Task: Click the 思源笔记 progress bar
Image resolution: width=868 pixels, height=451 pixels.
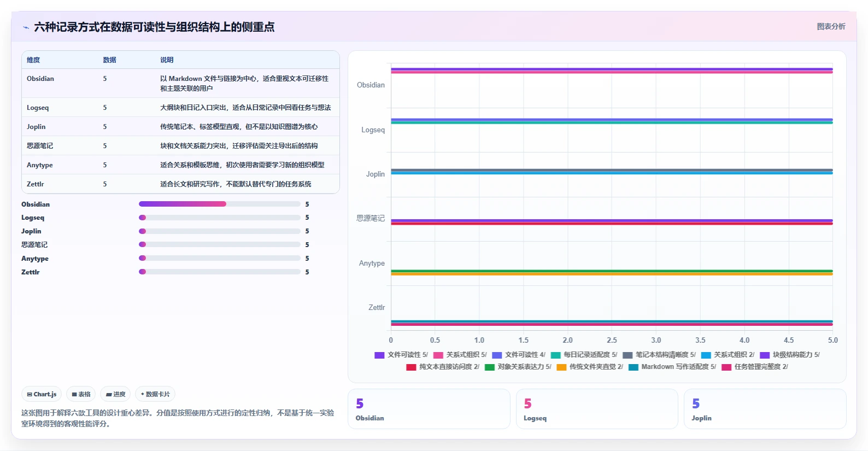Action: pos(220,244)
